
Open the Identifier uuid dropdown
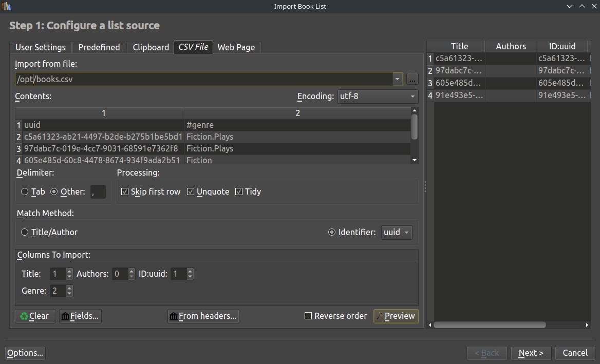pos(397,232)
